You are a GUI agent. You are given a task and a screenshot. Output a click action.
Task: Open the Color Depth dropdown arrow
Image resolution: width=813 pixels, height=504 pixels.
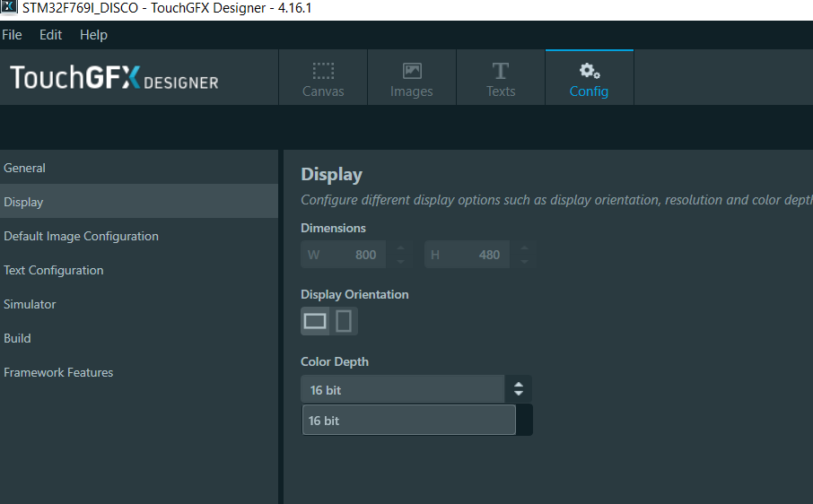518,389
